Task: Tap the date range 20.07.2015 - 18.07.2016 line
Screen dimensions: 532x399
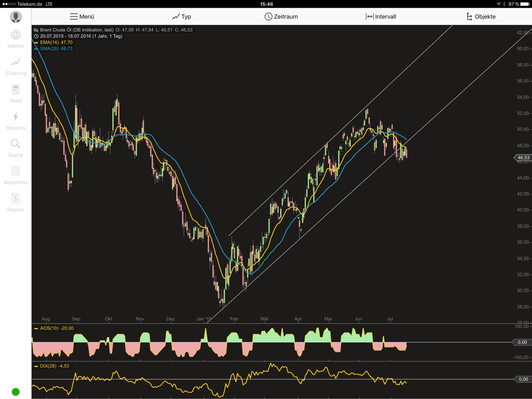Action: point(81,36)
